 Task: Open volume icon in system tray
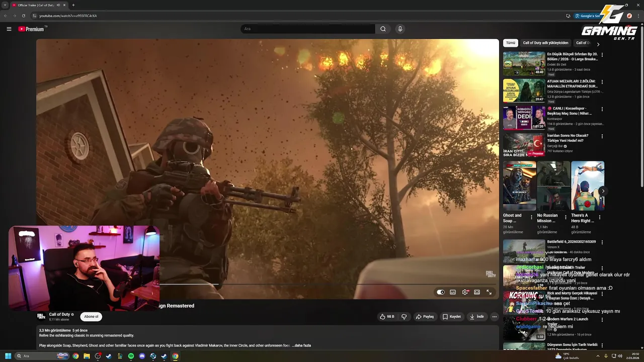point(619,356)
